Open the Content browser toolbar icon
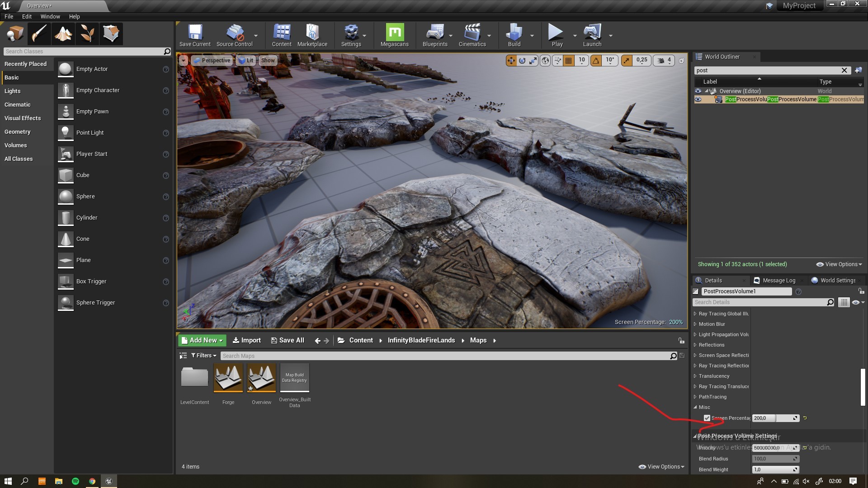Screen dimensions: 868x488 coord(282,35)
